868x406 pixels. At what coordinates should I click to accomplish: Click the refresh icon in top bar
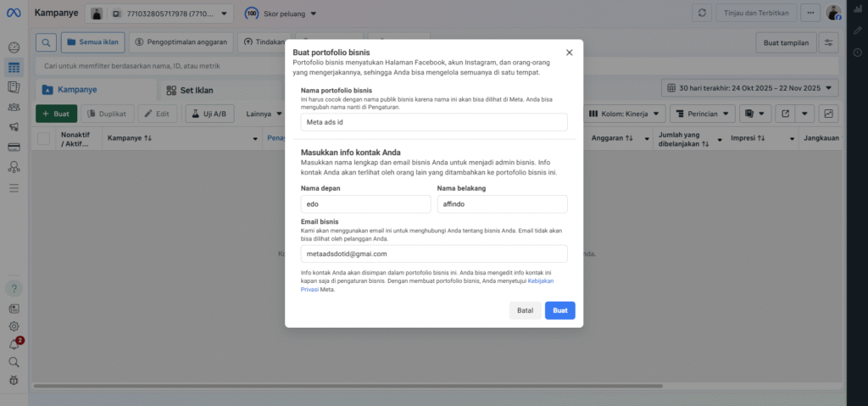click(x=701, y=14)
